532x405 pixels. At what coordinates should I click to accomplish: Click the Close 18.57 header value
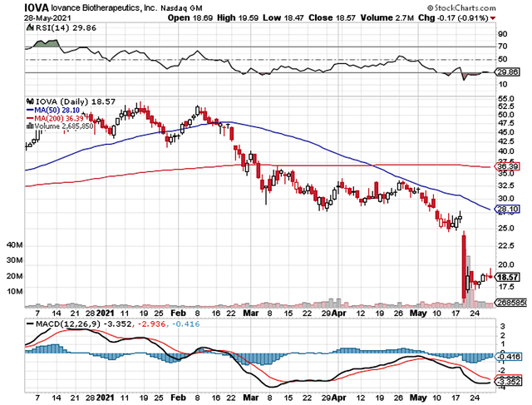point(332,17)
